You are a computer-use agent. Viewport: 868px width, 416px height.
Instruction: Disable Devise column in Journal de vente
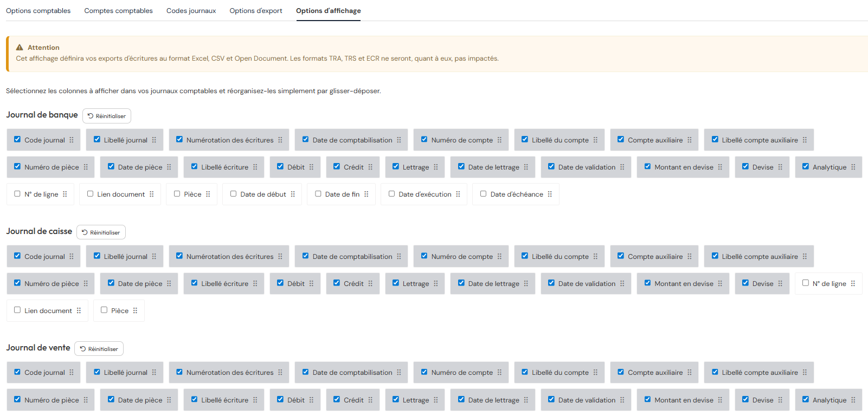click(745, 400)
